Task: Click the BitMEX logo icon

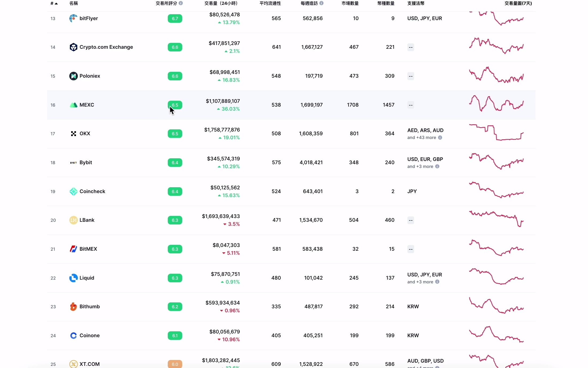Action: (x=73, y=249)
